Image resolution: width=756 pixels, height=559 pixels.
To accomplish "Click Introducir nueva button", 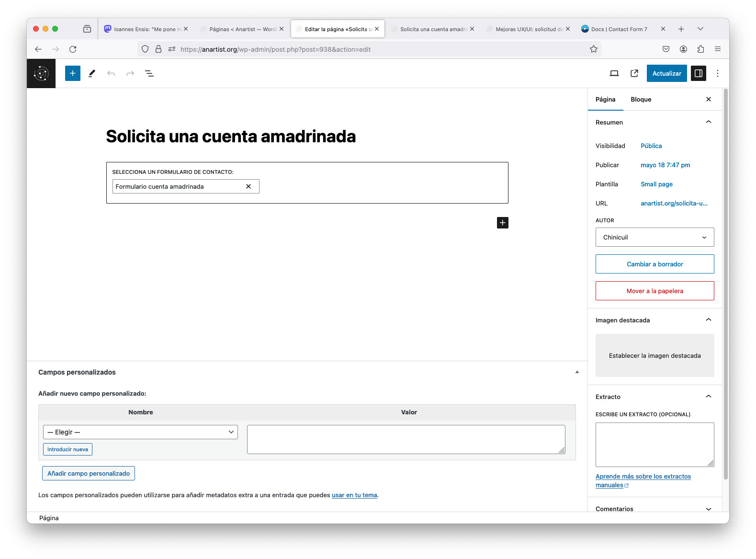I will pyautogui.click(x=68, y=449).
